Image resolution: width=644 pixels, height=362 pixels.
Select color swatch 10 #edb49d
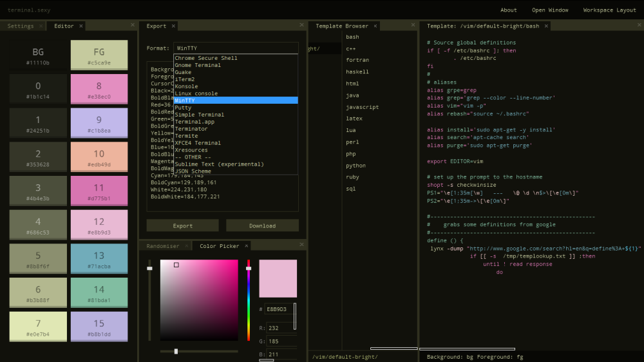99,157
